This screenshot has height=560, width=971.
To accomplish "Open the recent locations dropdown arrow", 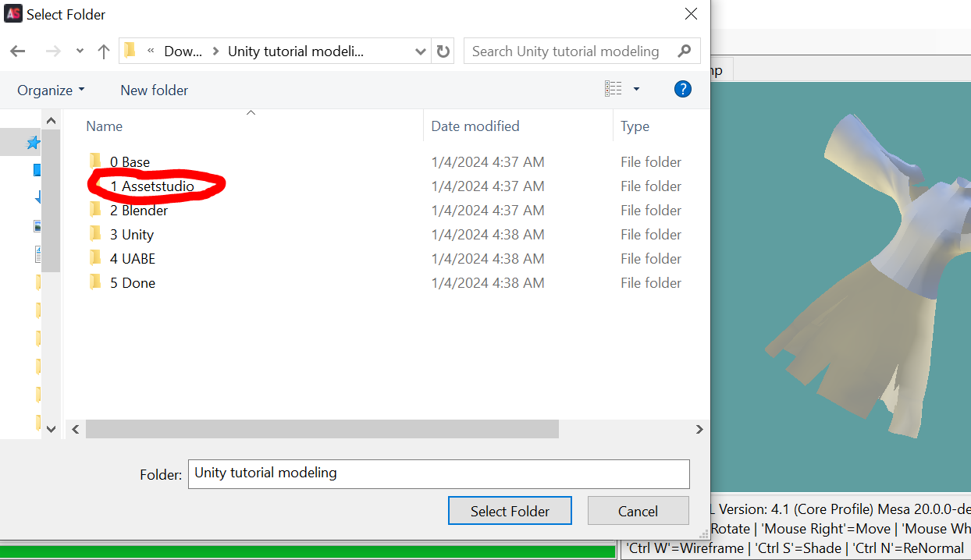I will click(x=80, y=52).
